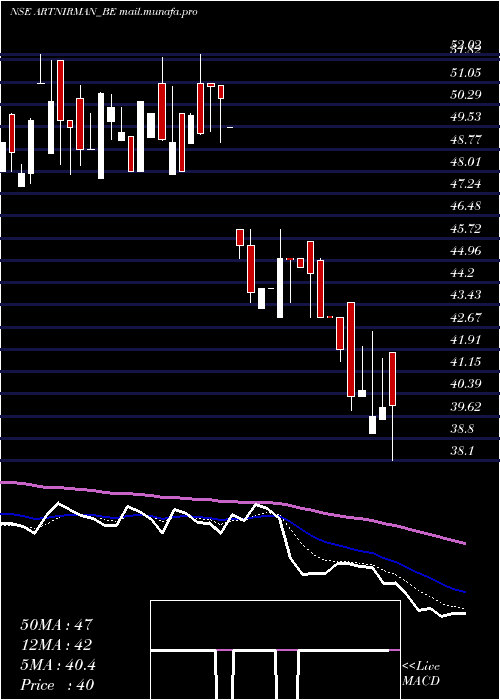This screenshot has width=500, height=700.
Task: Click the NSE ARTNIRMAN_BE chart title
Action: coord(104,12)
